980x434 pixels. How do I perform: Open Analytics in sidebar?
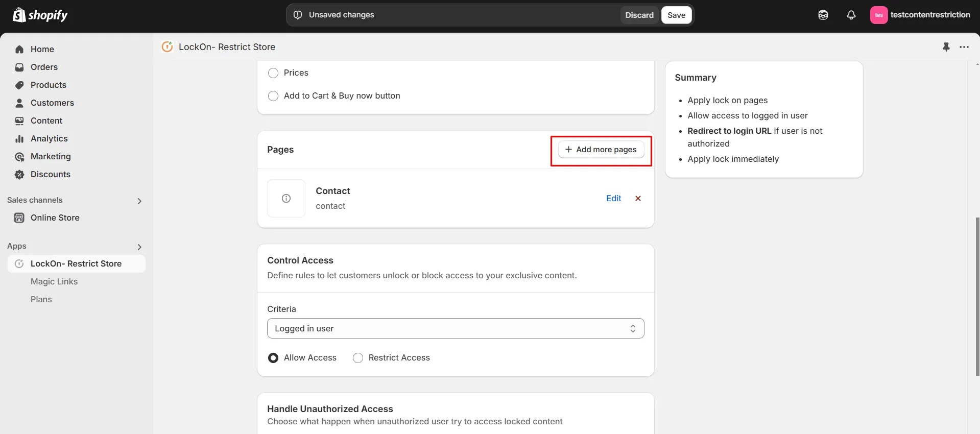tap(49, 138)
